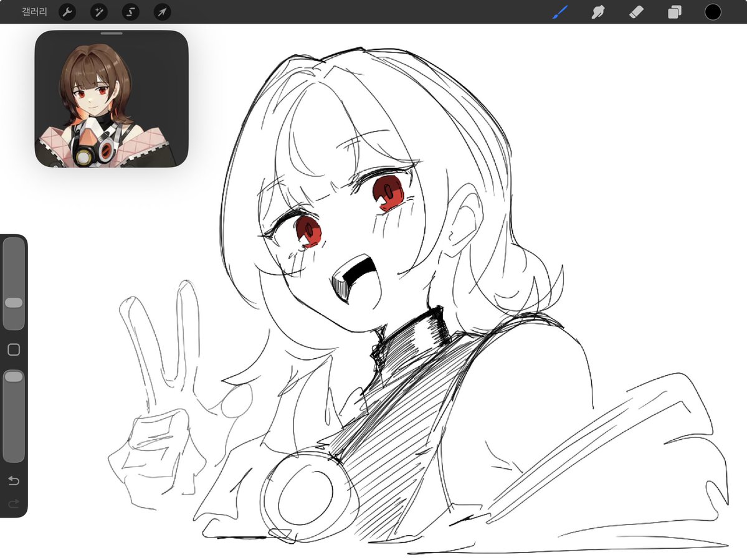This screenshot has height=560, width=747.
Task: Activate the Transform arrow tool
Action: click(x=163, y=12)
